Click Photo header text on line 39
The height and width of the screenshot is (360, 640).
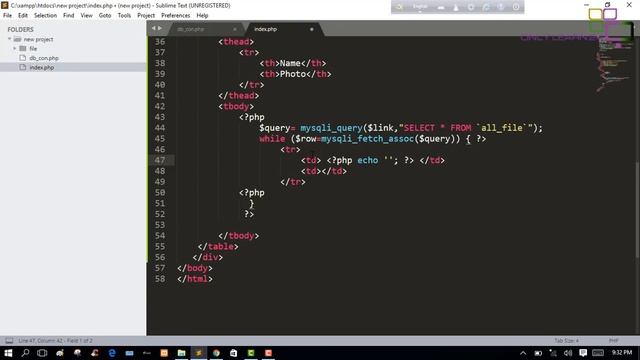click(x=293, y=74)
